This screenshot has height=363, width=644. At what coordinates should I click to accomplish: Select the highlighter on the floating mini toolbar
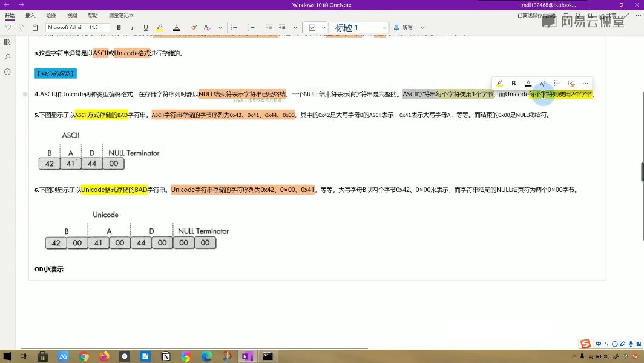[499, 83]
